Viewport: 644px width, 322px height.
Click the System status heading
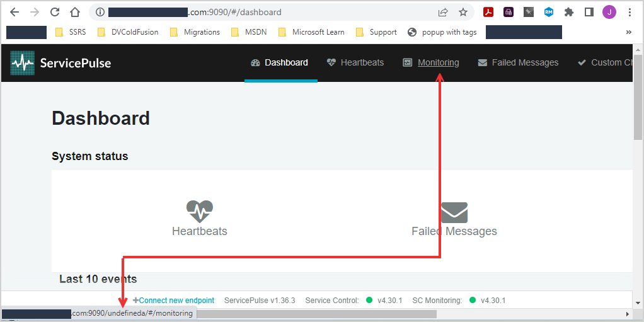point(90,156)
